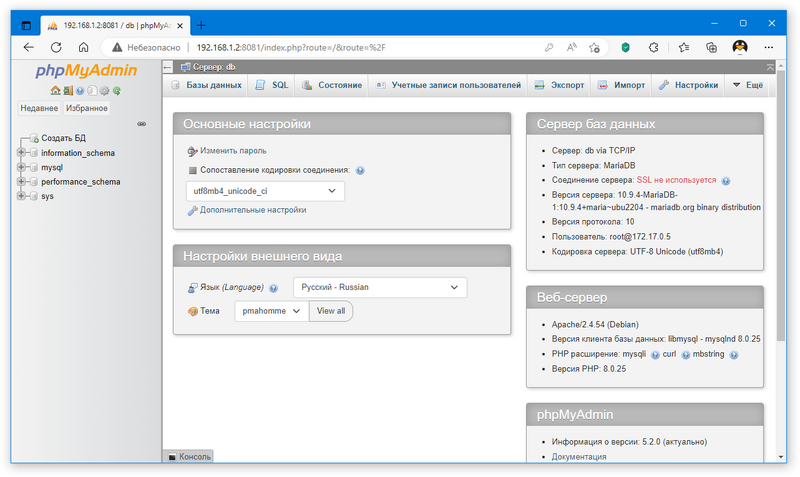Image resolution: width=800 pixels, height=477 pixels.
Task: Open the pmahomme theme dropdown
Action: coord(271,311)
